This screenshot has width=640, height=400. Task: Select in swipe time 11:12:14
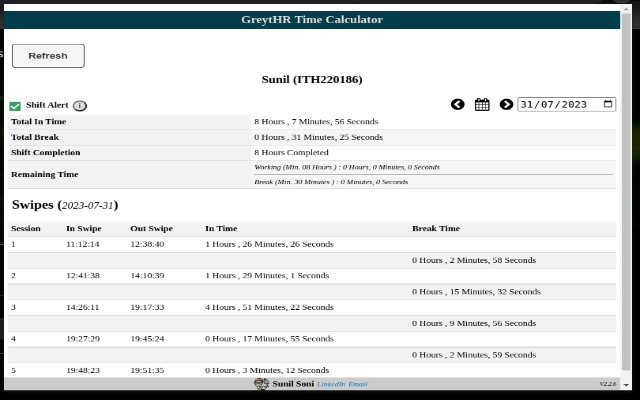pos(82,244)
